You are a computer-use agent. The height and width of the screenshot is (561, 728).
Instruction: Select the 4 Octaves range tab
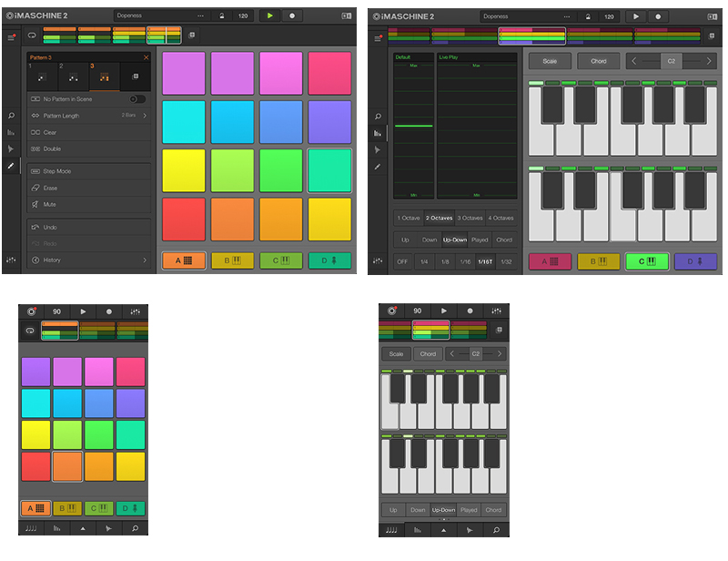[500, 219]
